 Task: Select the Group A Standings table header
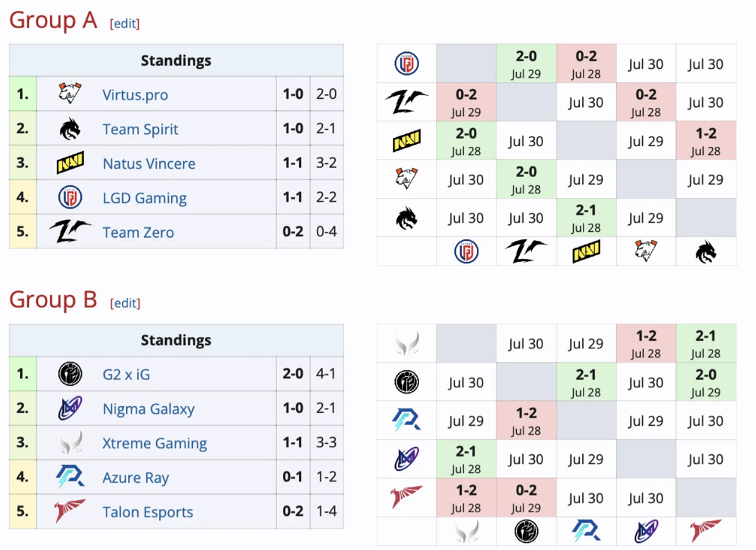tap(176, 60)
